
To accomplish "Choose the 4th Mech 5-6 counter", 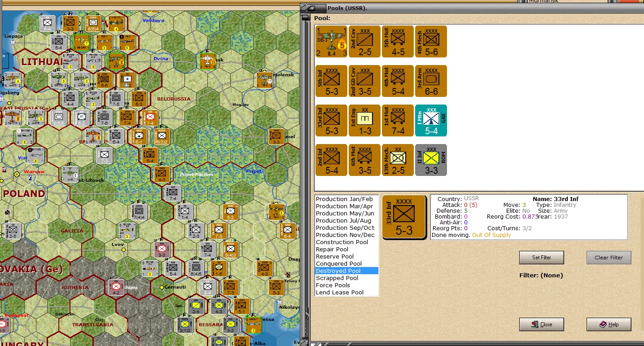I will pyautogui.click(x=431, y=42).
